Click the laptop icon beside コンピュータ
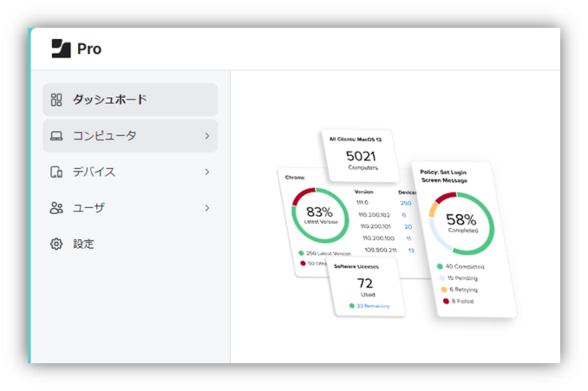The width and height of the screenshot is (588, 391). (x=56, y=136)
